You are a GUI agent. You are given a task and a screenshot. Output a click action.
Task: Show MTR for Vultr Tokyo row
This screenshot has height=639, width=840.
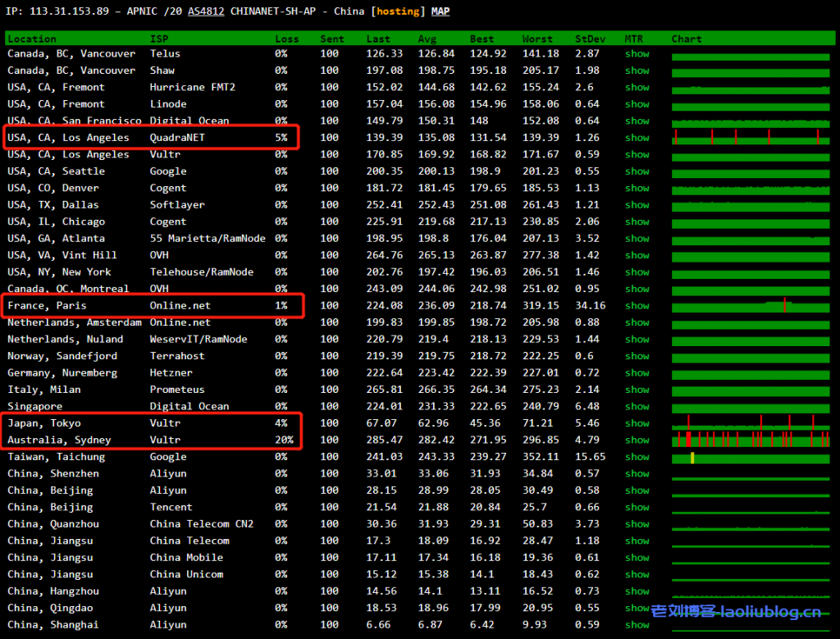(x=637, y=423)
